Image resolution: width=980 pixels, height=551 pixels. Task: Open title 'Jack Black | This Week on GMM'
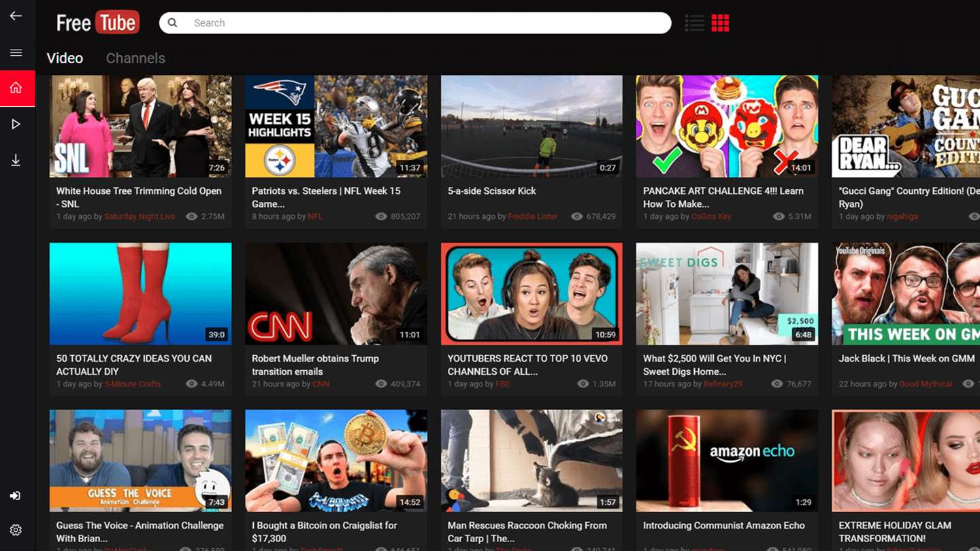906,358
